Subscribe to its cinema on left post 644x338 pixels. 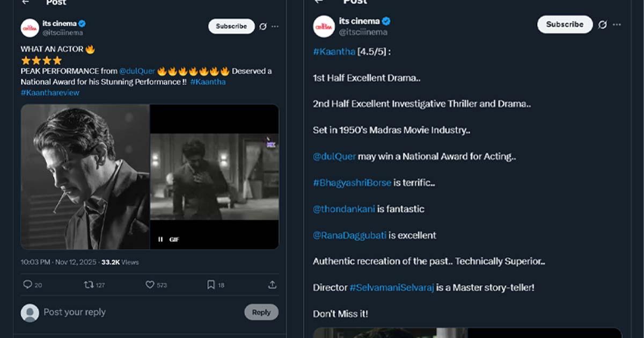tap(231, 26)
